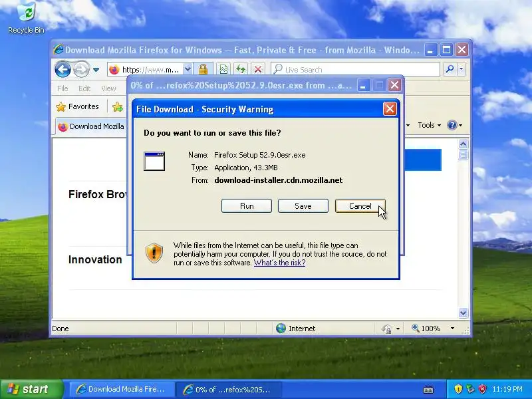Stop loading with the red X icon
The width and height of the screenshot is (532, 399).
coord(258,70)
